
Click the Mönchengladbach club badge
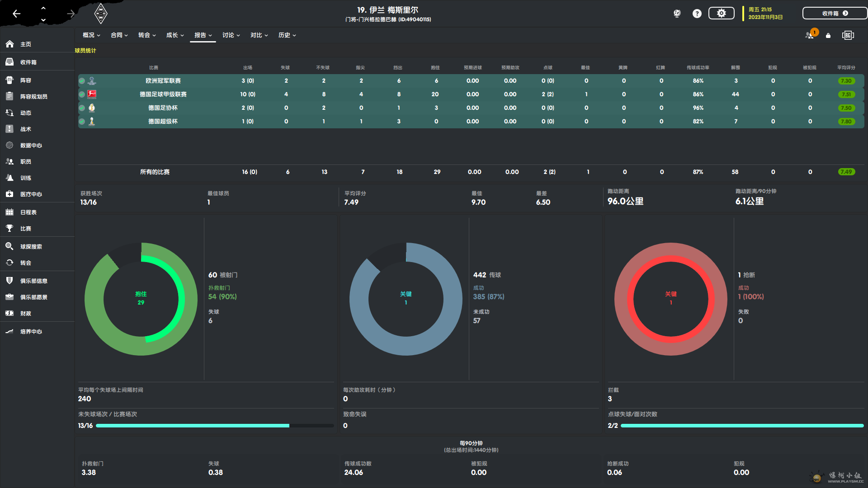101,14
